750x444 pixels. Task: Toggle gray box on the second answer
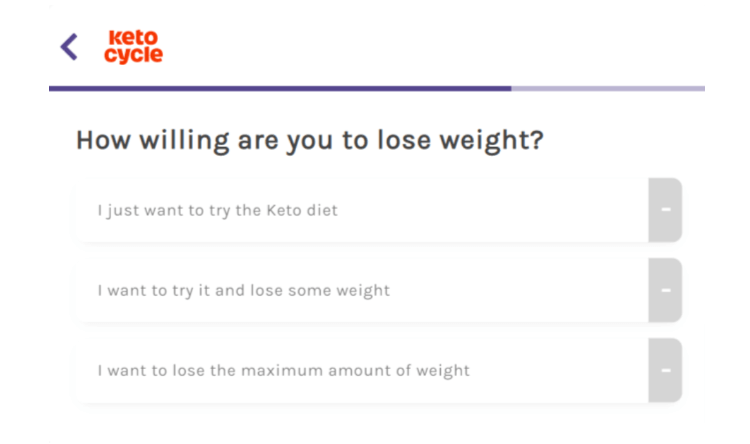[x=665, y=290]
